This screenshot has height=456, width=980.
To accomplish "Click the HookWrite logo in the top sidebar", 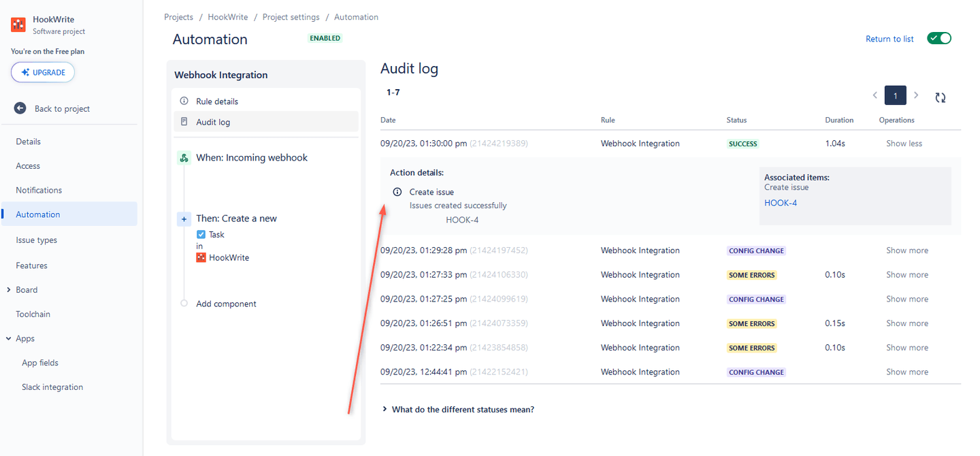I will 18,25.
